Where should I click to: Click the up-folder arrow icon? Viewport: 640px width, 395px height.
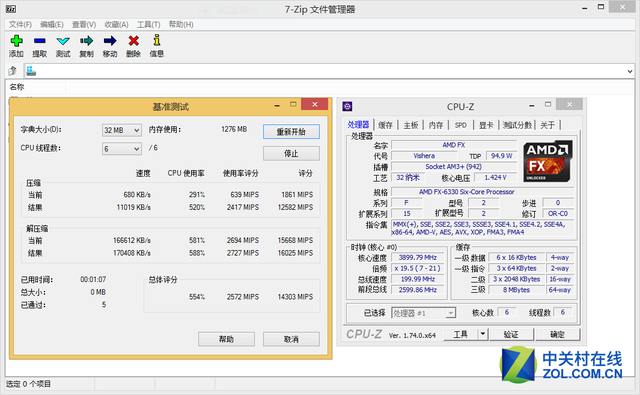(x=13, y=71)
